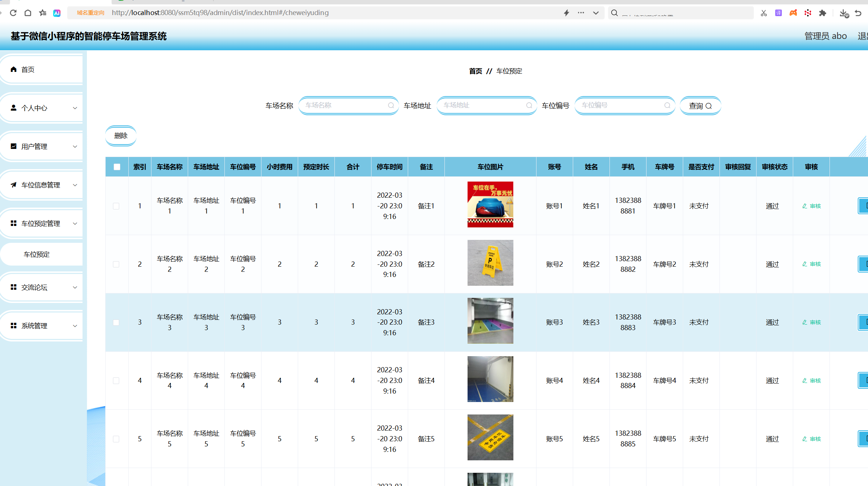The width and height of the screenshot is (868, 486).
Task: Expand the 系统管理 sidebar menu
Action: click(41, 326)
